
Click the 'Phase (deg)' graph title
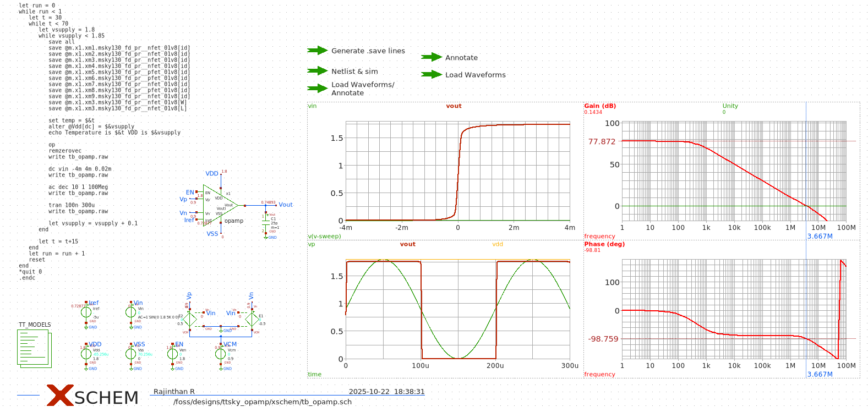click(604, 244)
